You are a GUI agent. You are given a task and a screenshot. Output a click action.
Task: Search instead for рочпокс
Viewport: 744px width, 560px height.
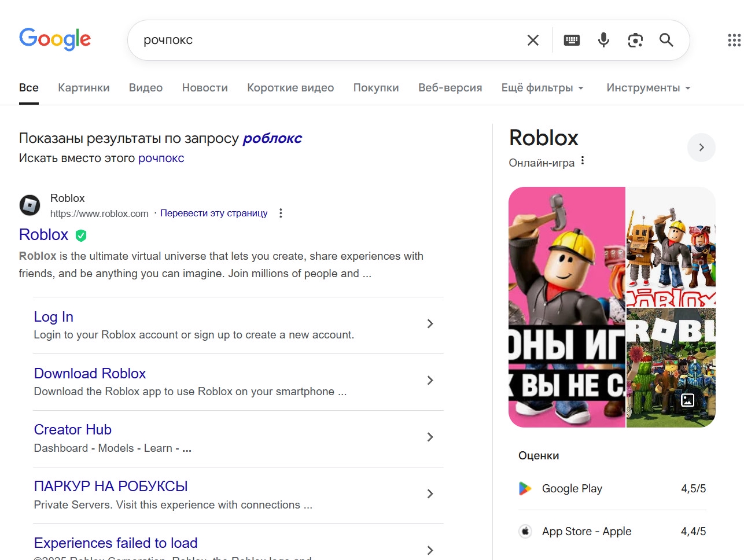[x=161, y=158]
